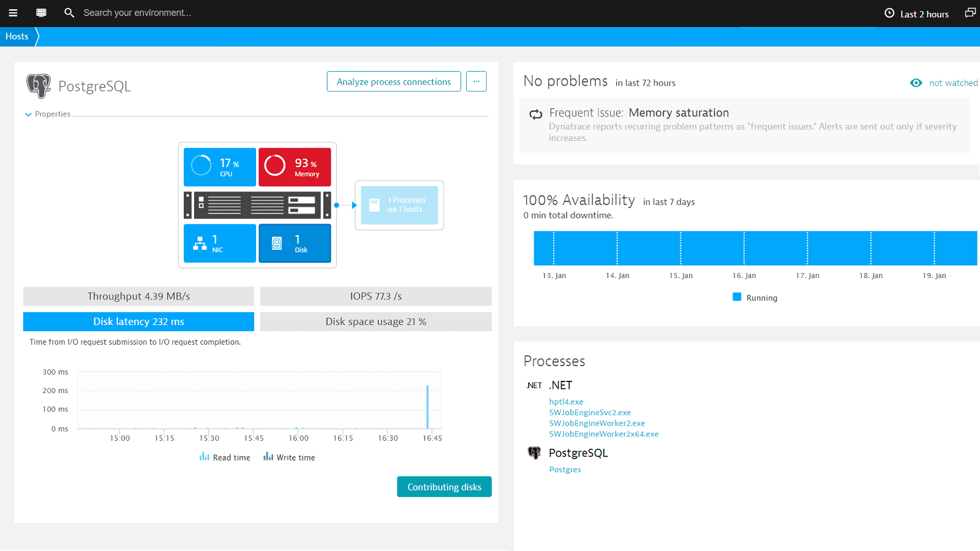Click the server rack host graphic
980x551 pixels.
[x=257, y=205]
